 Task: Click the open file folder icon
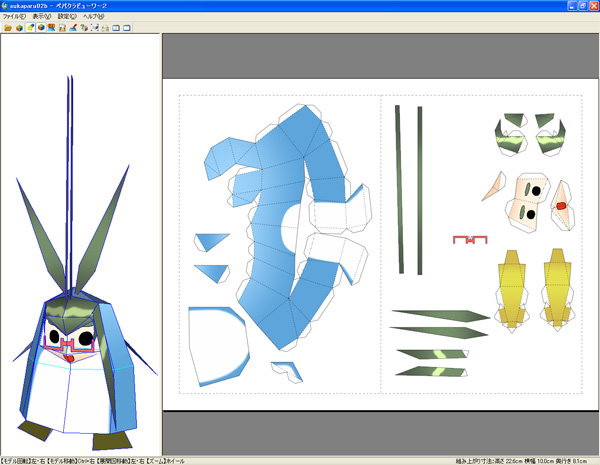coord(8,28)
